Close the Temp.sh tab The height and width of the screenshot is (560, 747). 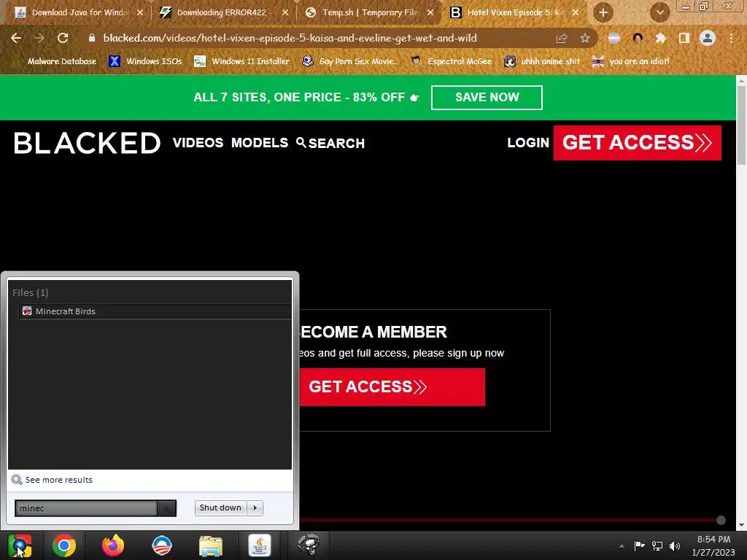[x=430, y=12]
